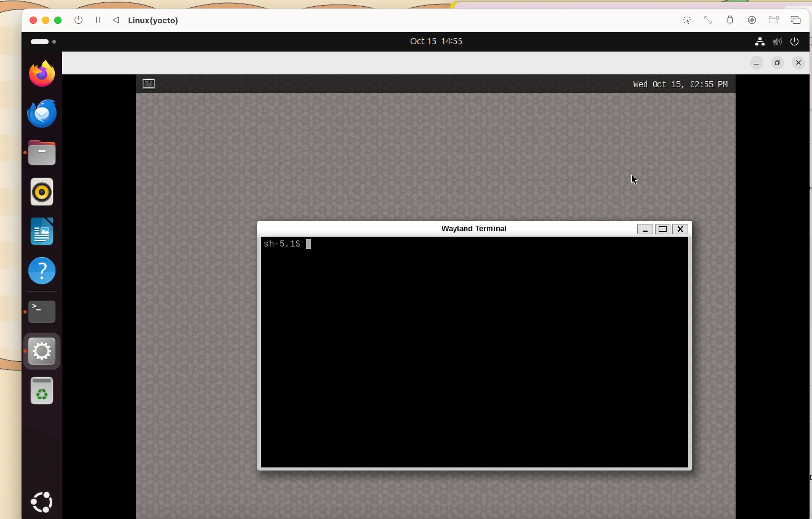Open the Oct 15 14:55 clock menu
Image resolution: width=812 pixels, height=519 pixels.
pos(436,41)
